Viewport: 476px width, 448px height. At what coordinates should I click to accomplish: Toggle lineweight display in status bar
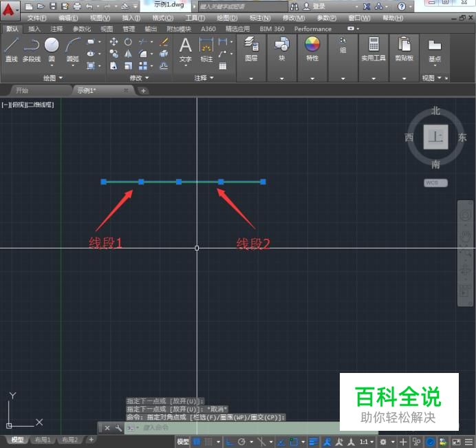(313, 442)
